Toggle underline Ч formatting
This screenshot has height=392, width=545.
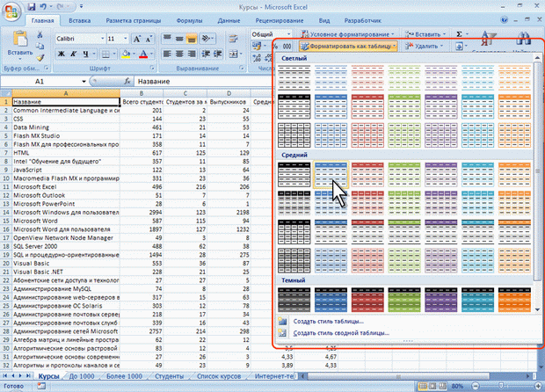(85, 54)
